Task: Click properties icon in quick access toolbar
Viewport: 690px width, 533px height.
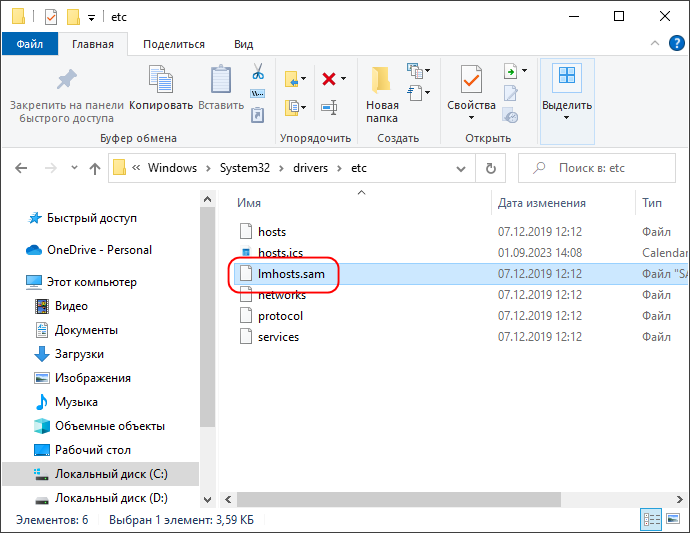Action: (51, 17)
